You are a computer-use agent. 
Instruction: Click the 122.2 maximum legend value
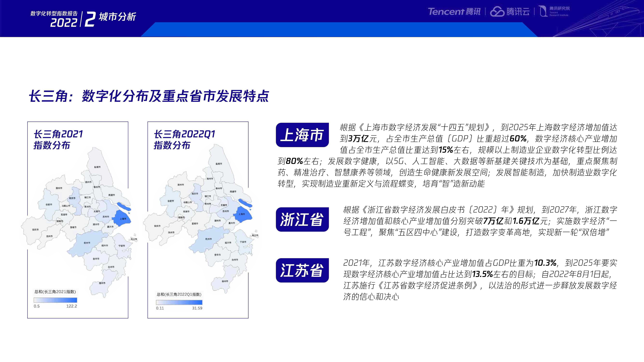point(71,306)
